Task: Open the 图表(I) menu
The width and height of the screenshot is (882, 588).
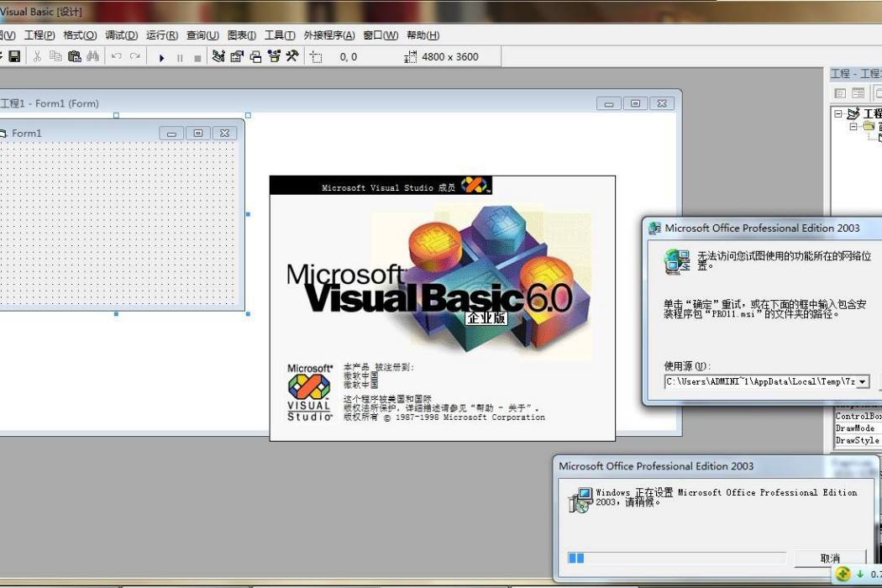Action: (242, 35)
